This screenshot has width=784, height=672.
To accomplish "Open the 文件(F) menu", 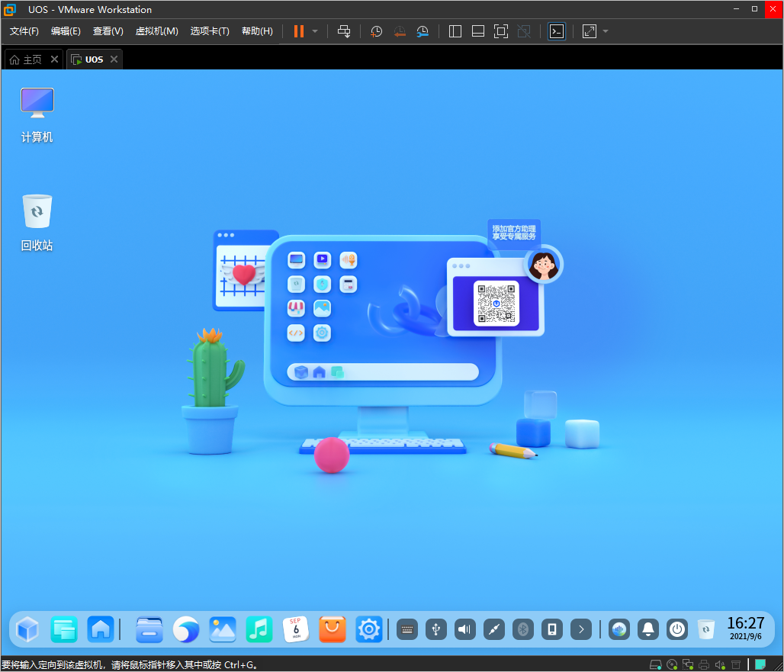I will [24, 31].
